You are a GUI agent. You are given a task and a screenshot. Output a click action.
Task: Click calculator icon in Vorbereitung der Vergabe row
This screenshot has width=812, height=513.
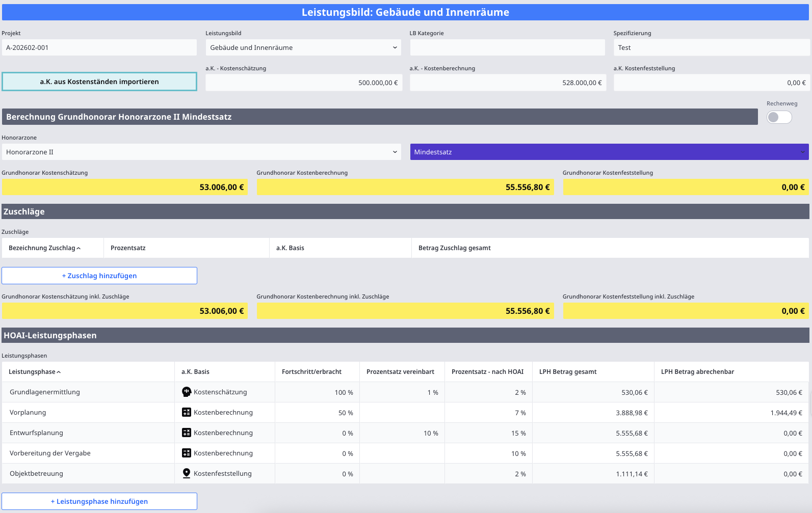pyautogui.click(x=187, y=453)
